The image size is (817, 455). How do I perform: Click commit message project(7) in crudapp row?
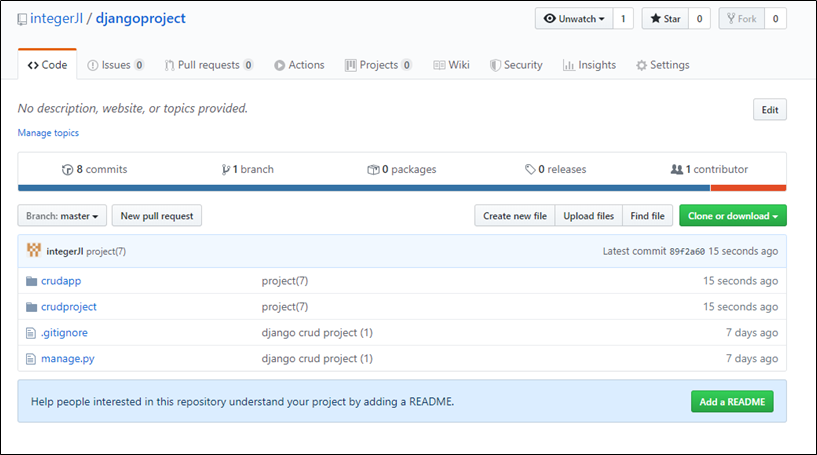pos(284,281)
